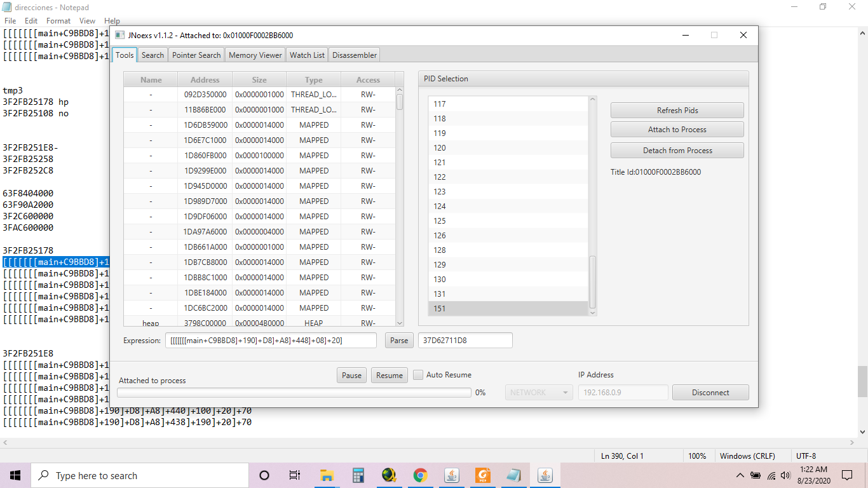Click the line '3F2FB25108 no' in Notepad
The image size is (868, 488).
coord(36,114)
